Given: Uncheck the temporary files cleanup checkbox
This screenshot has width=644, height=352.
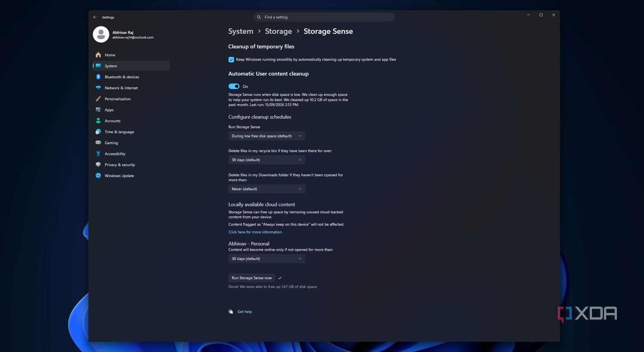Looking at the screenshot, I should tap(231, 60).
